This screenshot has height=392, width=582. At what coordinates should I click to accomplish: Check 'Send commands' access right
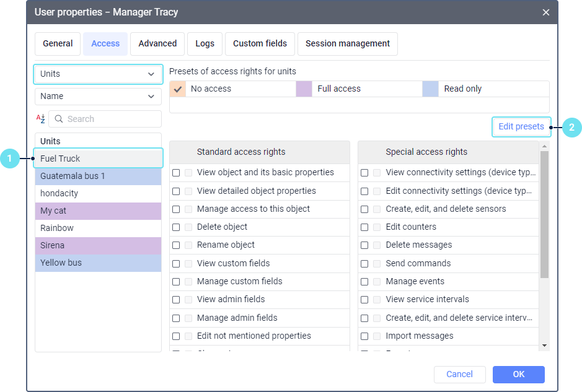coord(364,264)
